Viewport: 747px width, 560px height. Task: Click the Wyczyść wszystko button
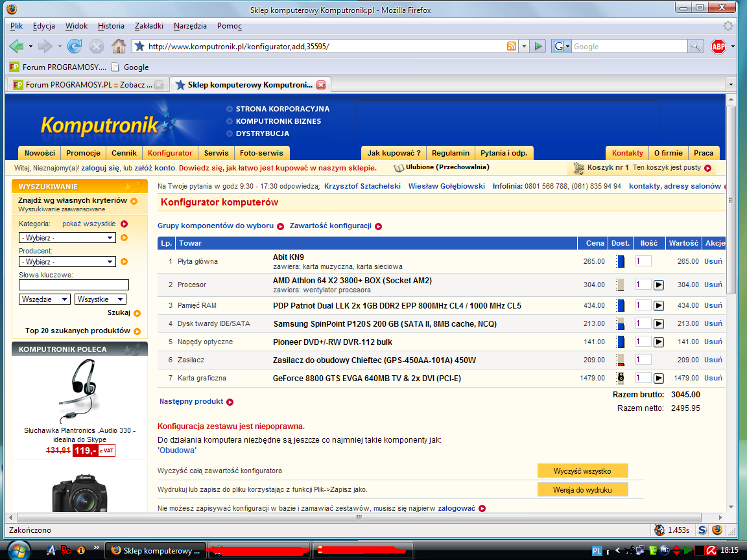(582, 471)
